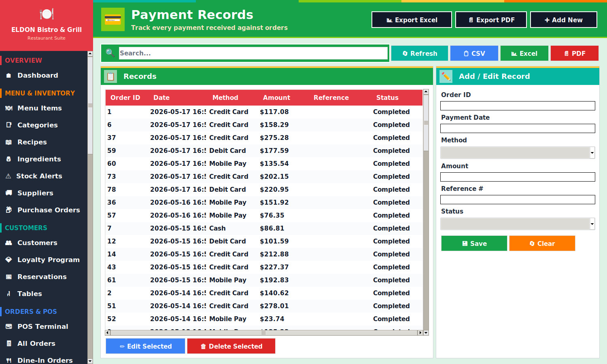Screen dimensions: 607x364
Task: Click the Reference # input field
Action: coord(518,199)
